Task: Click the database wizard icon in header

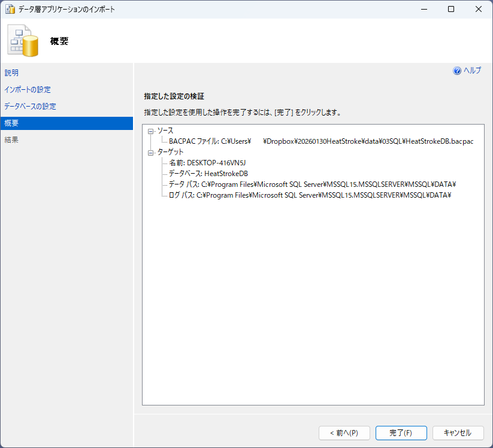Action: [23, 41]
